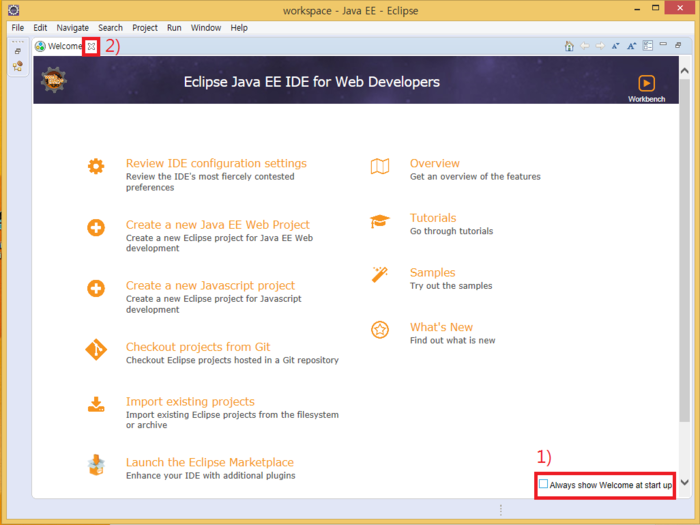This screenshot has width=700, height=525.
Task: Click the Git diamond icon
Action: pyautogui.click(x=96, y=350)
